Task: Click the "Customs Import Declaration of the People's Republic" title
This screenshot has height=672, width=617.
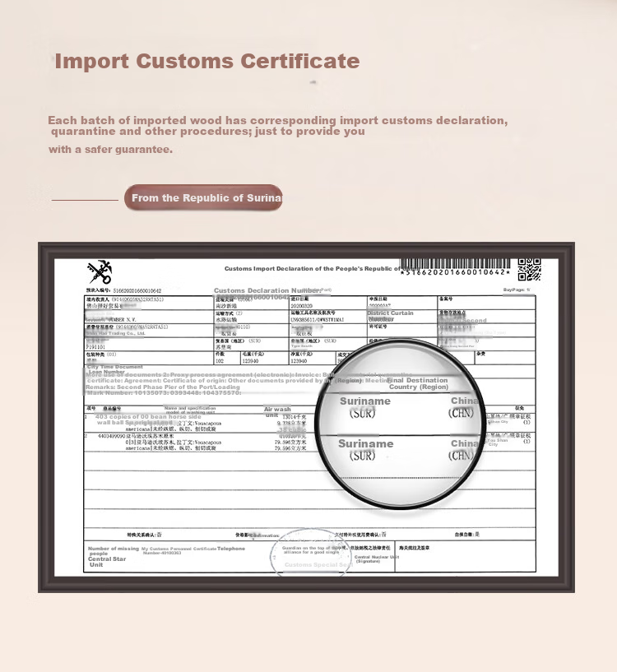Action: 312,269
